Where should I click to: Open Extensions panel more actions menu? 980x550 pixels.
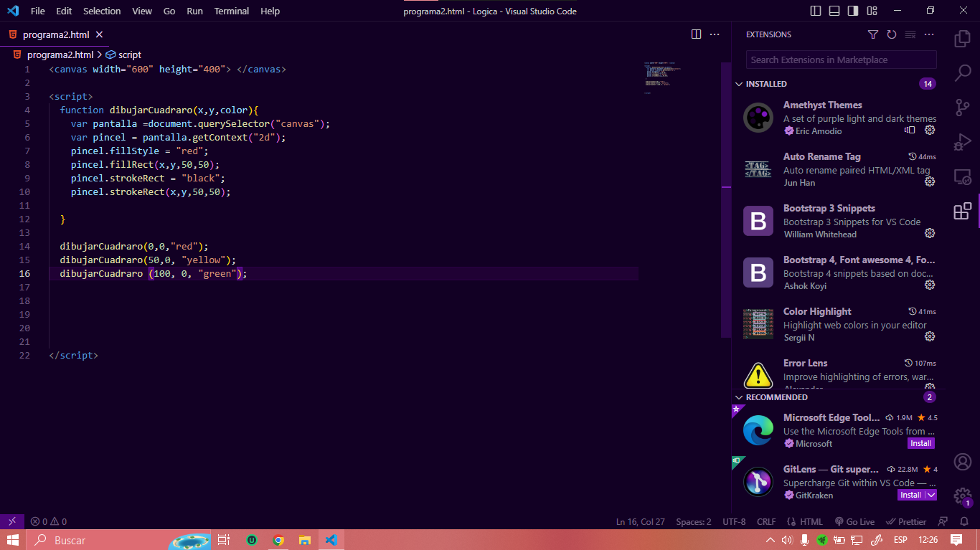pos(929,34)
